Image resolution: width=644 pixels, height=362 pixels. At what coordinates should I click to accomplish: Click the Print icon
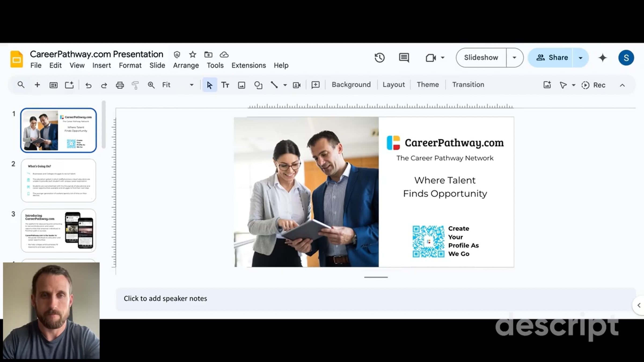tap(120, 85)
